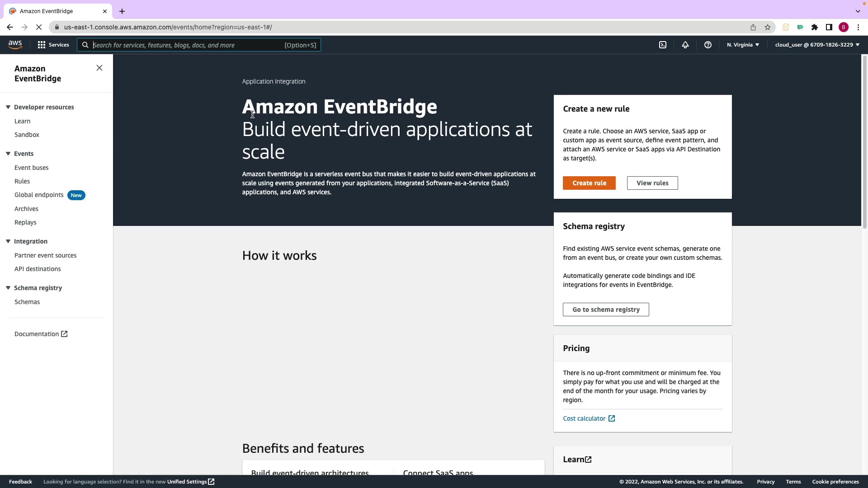868x488 pixels.
Task: Click the AWS logo home icon
Action: (15, 45)
